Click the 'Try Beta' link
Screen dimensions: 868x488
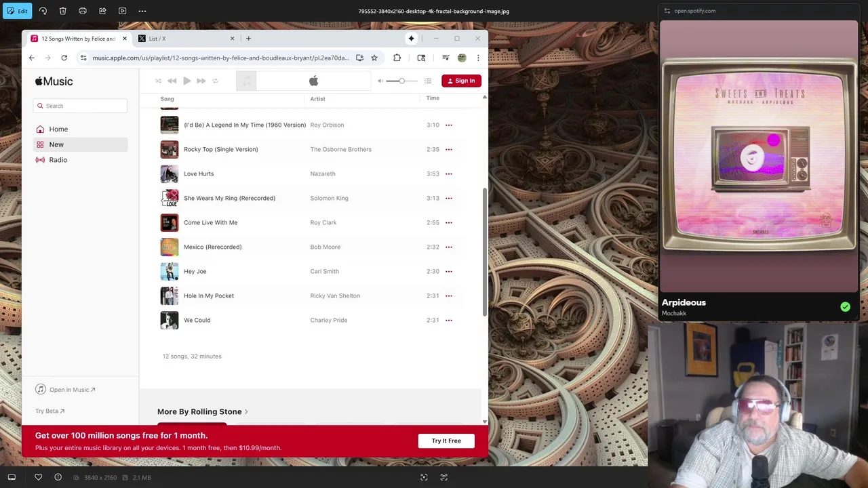pos(50,411)
